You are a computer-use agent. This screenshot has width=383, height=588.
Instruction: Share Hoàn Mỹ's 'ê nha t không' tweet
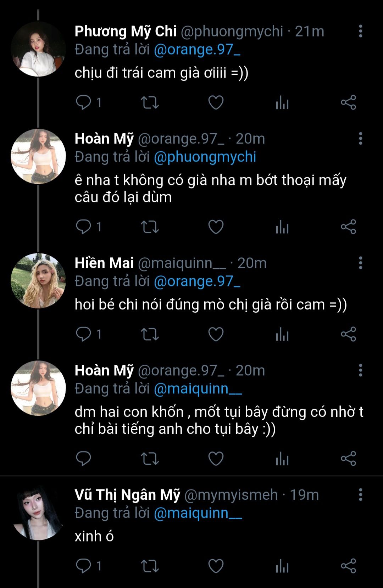[x=348, y=227]
